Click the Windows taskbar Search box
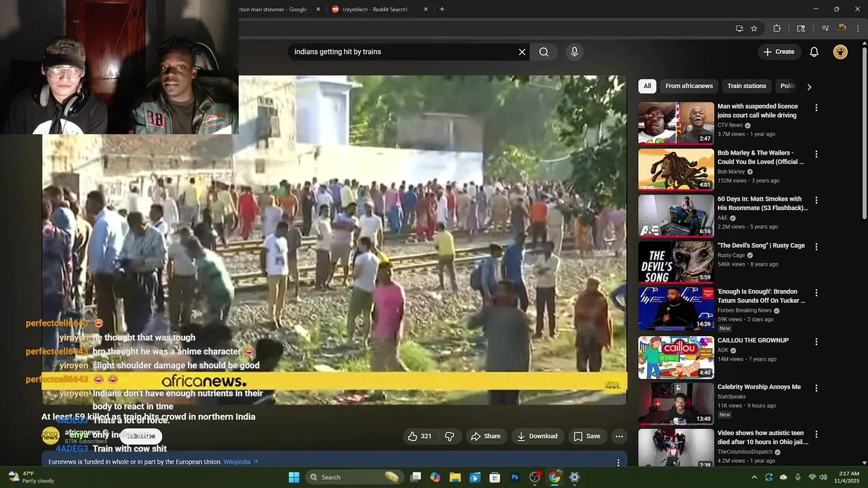This screenshot has width=868, height=488. pyautogui.click(x=355, y=477)
